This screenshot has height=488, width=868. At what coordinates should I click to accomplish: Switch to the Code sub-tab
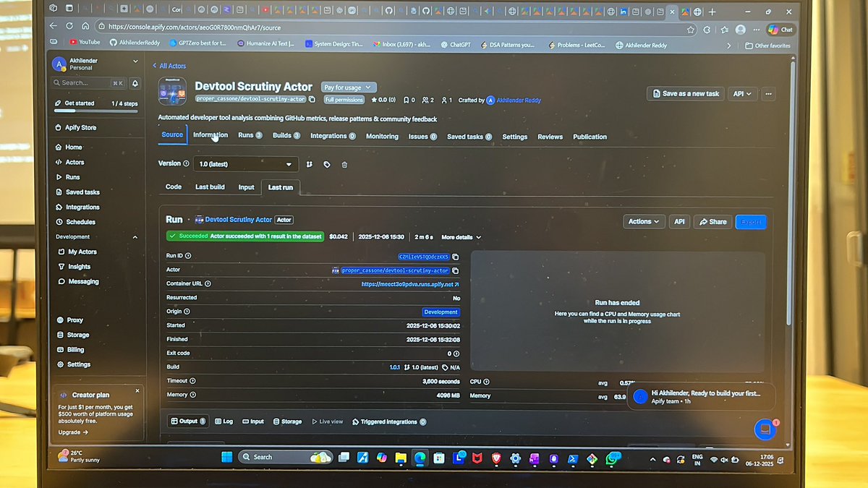pos(174,187)
